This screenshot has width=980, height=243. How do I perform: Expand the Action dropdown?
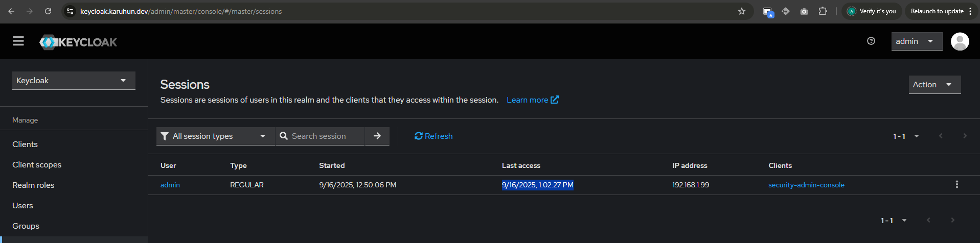[935, 85]
